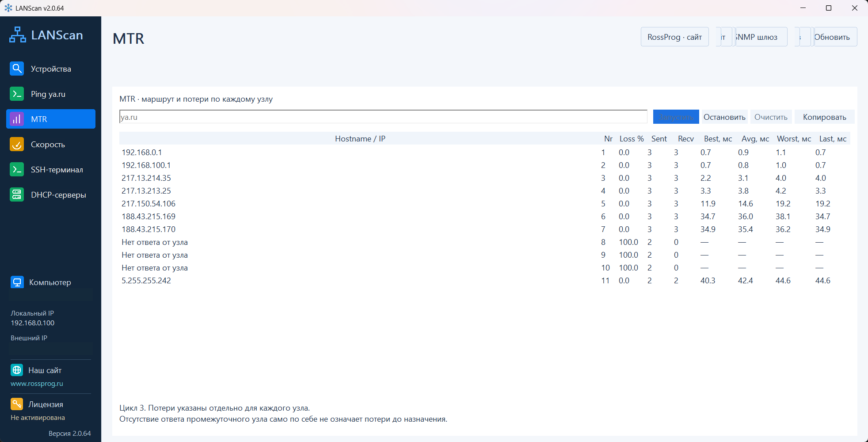Select the 5.255.255.242 destination row
868x442 pixels.
pyautogui.click(x=484, y=280)
